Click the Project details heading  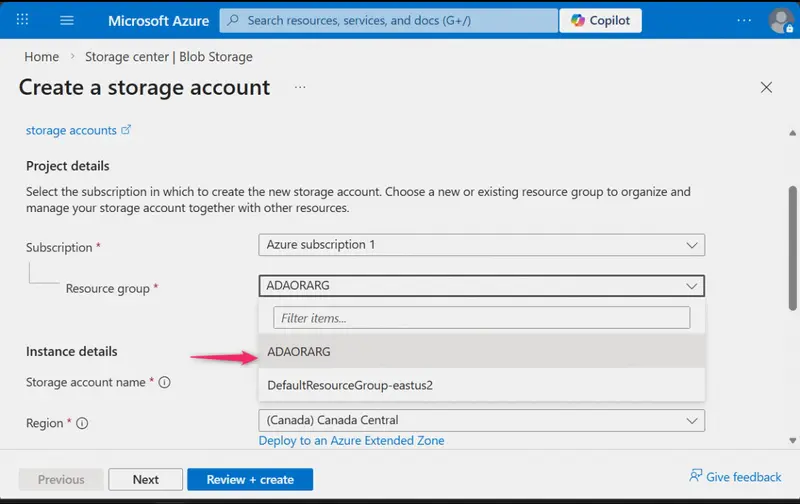[x=68, y=166]
